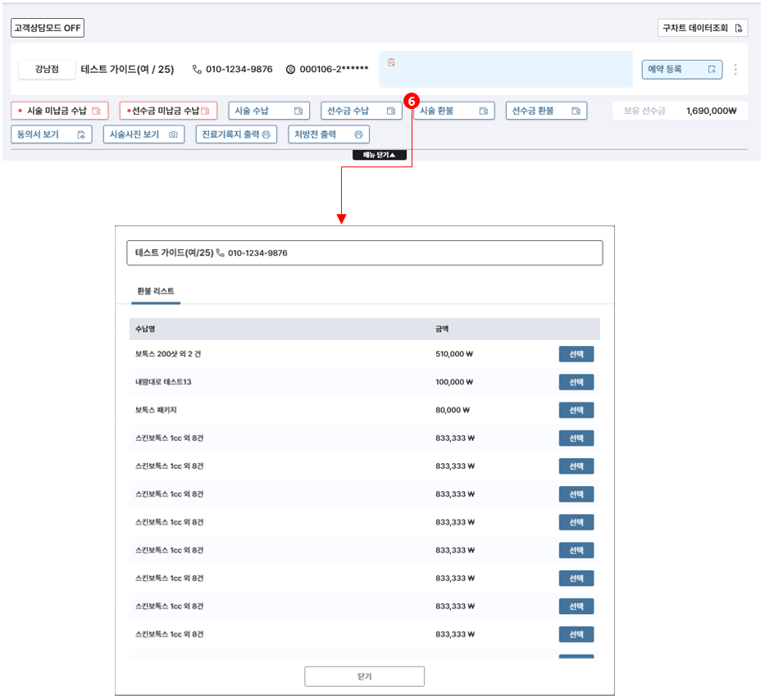The image size is (765, 700).
Task: Select 보톡스 패키지 row's 선택
Action: pos(576,410)
